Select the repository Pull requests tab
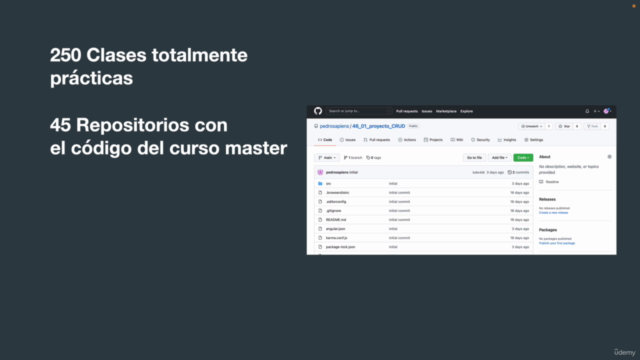 click(377, 140)
